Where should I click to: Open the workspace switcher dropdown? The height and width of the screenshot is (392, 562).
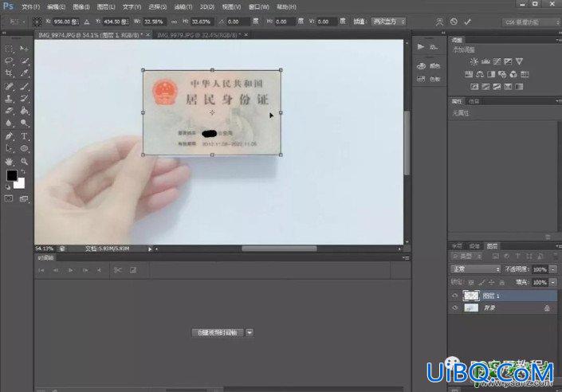[531, 22]
